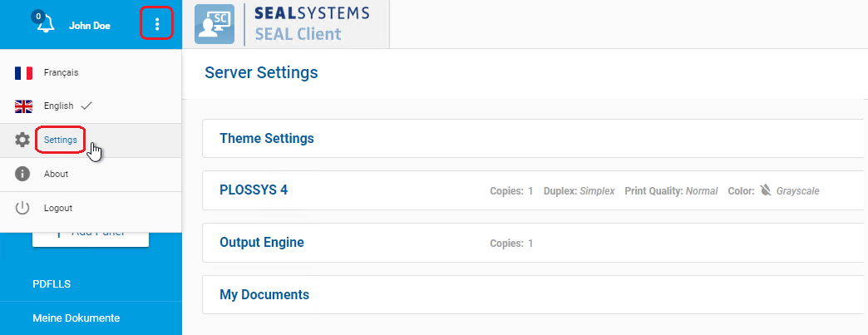Expand the PLOSSYS 4 settings panel

click(254, 190)
